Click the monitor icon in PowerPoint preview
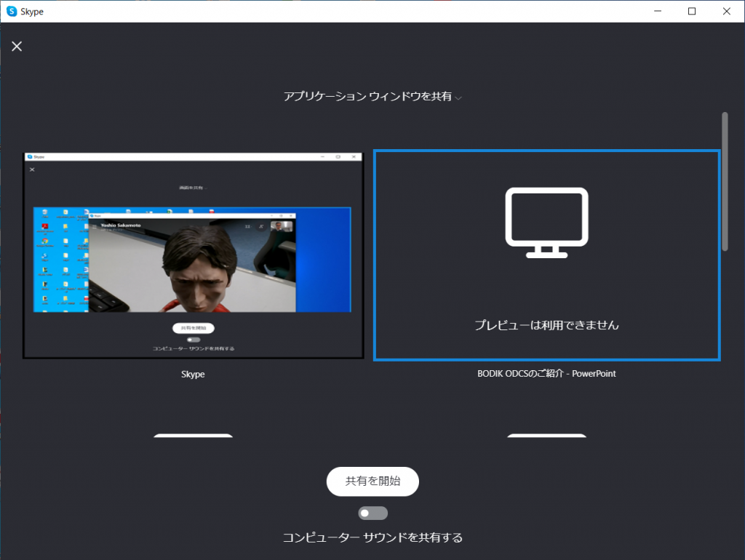The height and width of the screenshot is (560, 745). 546,223
